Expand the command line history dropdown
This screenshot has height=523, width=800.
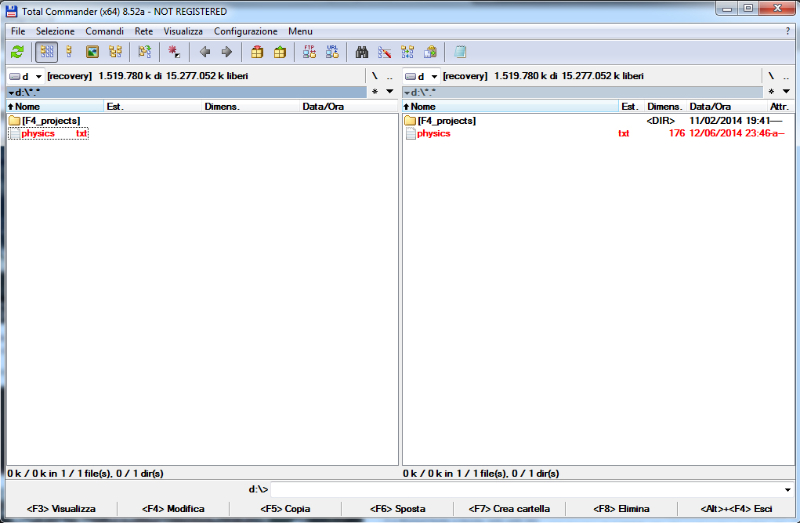point(788,489)
